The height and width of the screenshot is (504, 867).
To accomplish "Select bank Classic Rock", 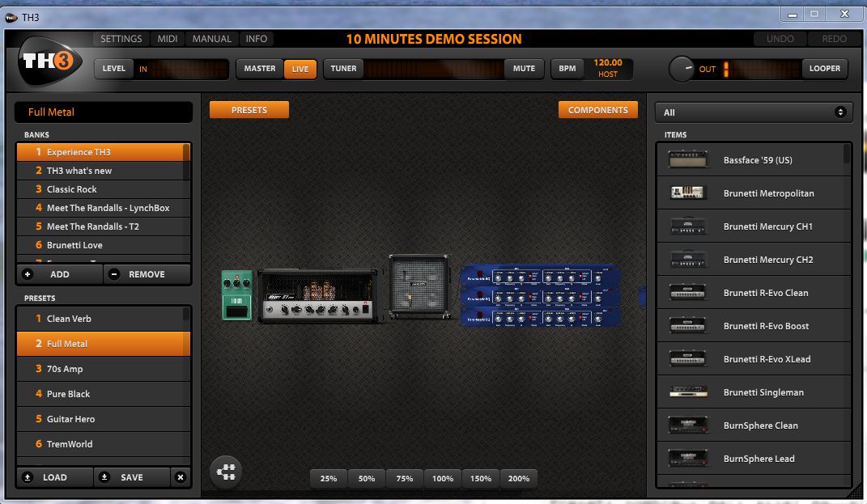I will [103, 189].
